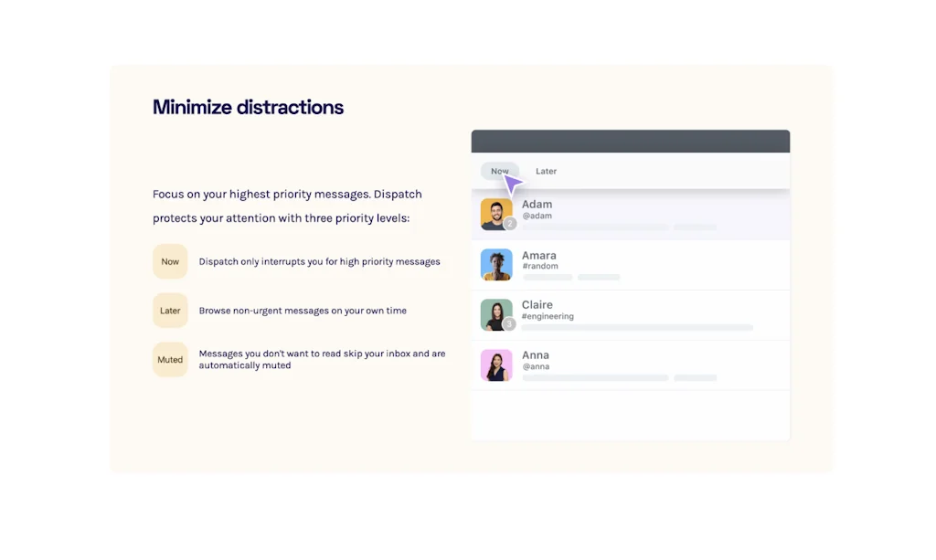Click the Minimize distractions heading

pos(248,107)
